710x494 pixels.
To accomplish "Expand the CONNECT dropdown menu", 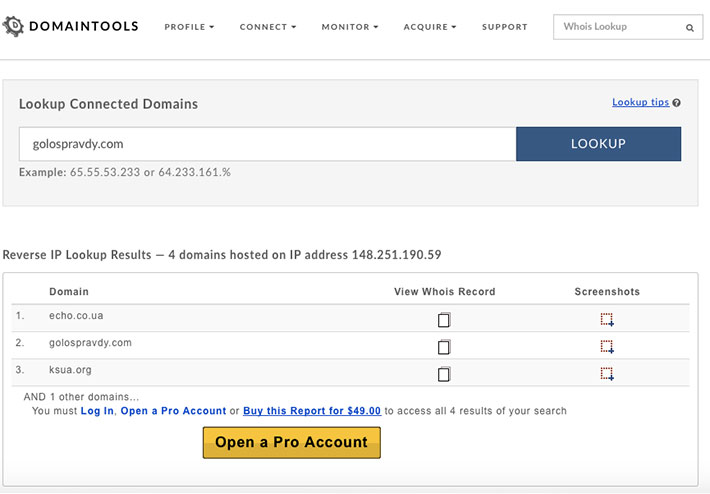I will click(x=268, y=27).
